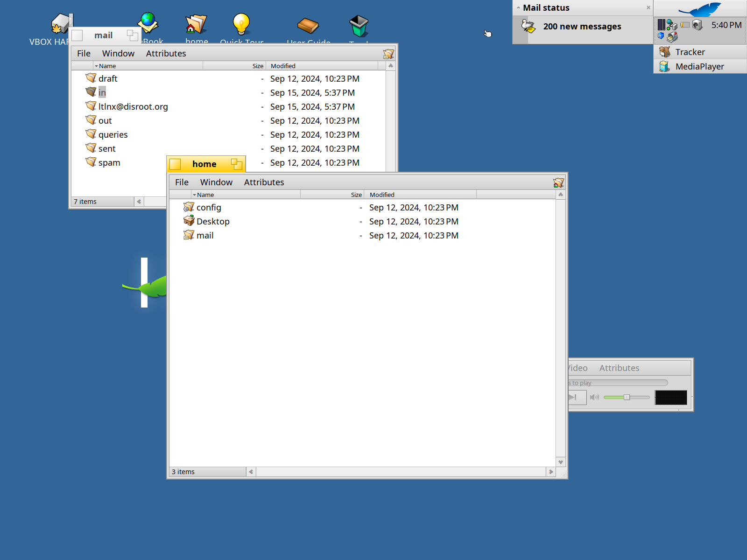Viewport: 747px width, 560px height.
Task: Toggle Name column sort in the mail window
Action: [148, 66]
